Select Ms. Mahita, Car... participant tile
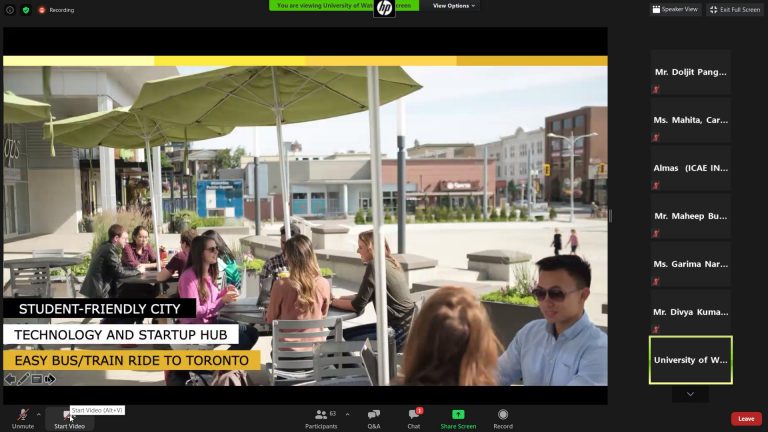This screenshot has height=432, width=768. tap(691, 120)
